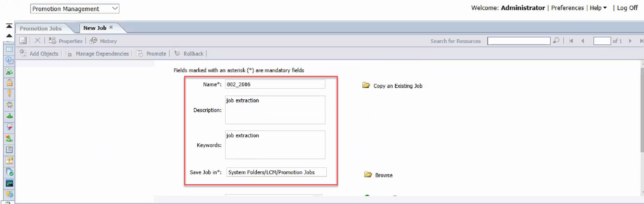The image size is (644, 204).
Task: Click the Search for Resources field
Action: (519, 41)
